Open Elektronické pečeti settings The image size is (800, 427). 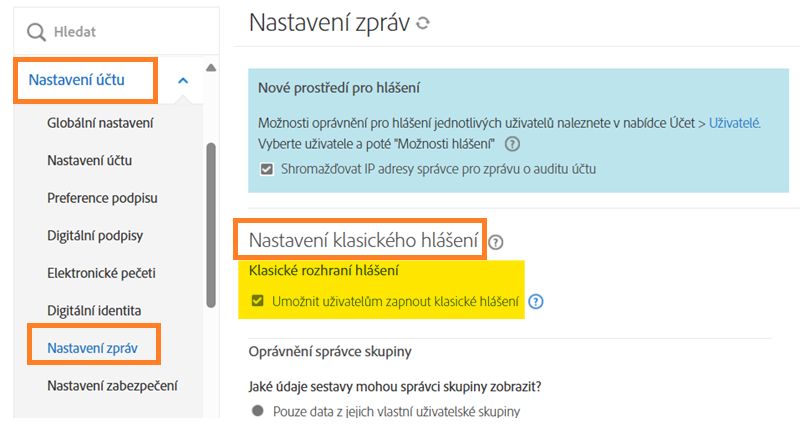101,272
